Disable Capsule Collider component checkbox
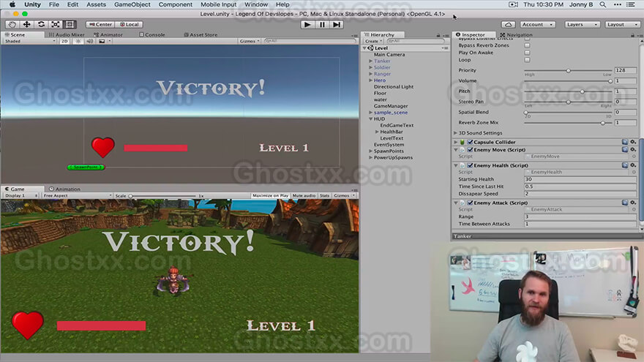Screen dimensions: 644x362 click(x=471, y=142)
